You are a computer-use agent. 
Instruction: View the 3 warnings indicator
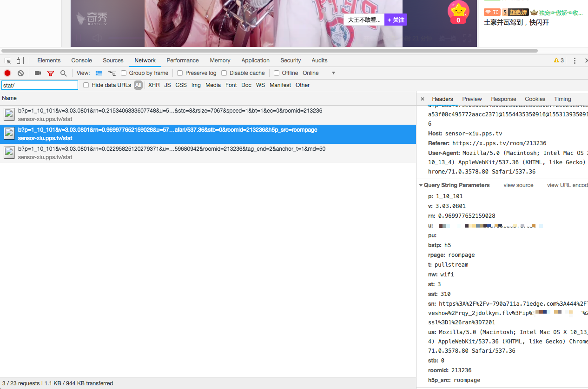558,60
